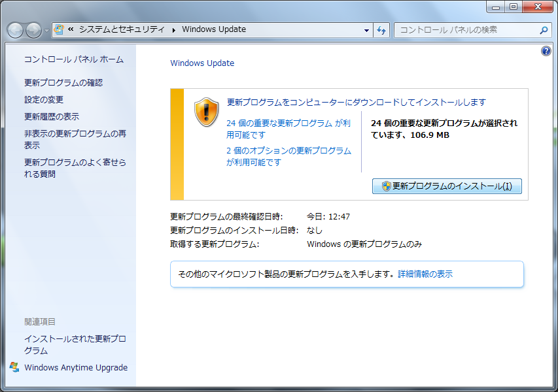Click the Windows Update breadcrumb item

click(214, 29)
